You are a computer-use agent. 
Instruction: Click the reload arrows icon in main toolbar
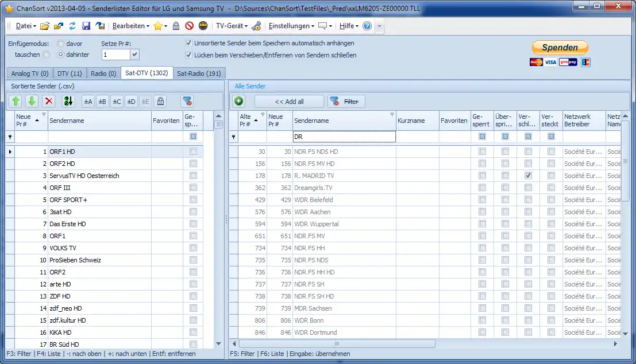tap(72, 26)
